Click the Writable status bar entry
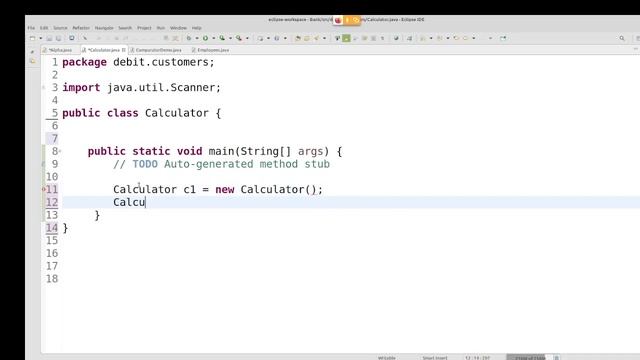Screen dimensions: 640x360 (x=387, y=358)
